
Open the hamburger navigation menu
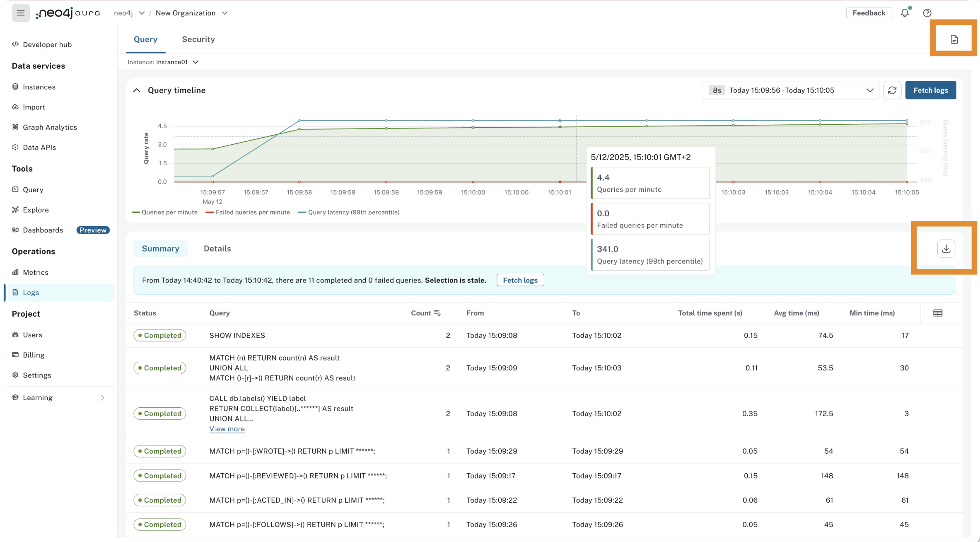coord(20,13)
